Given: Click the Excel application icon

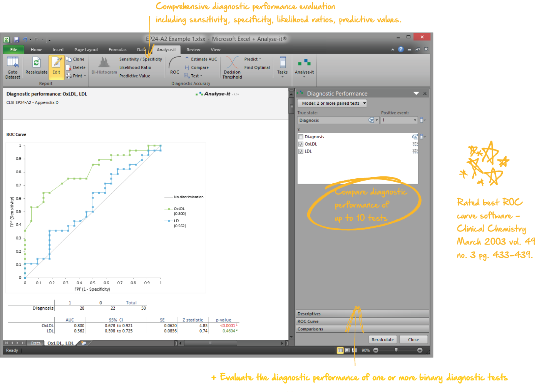Looking at the screenshot, I should click(7, 39).
